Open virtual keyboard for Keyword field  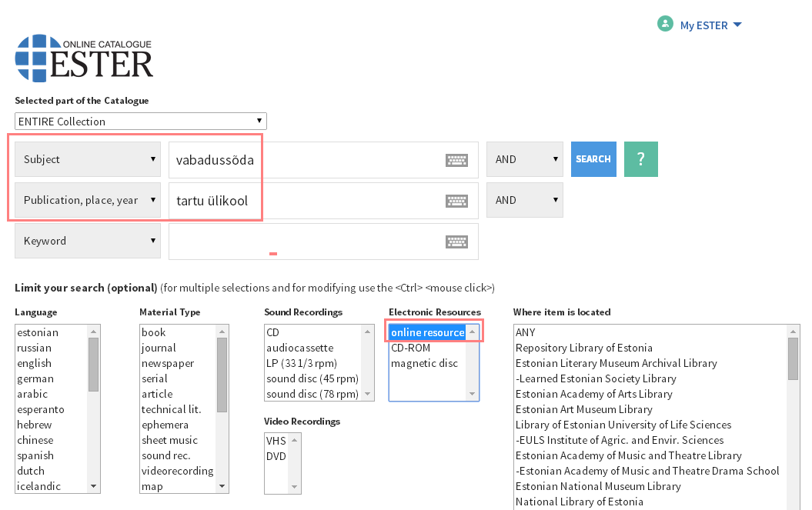456,242
